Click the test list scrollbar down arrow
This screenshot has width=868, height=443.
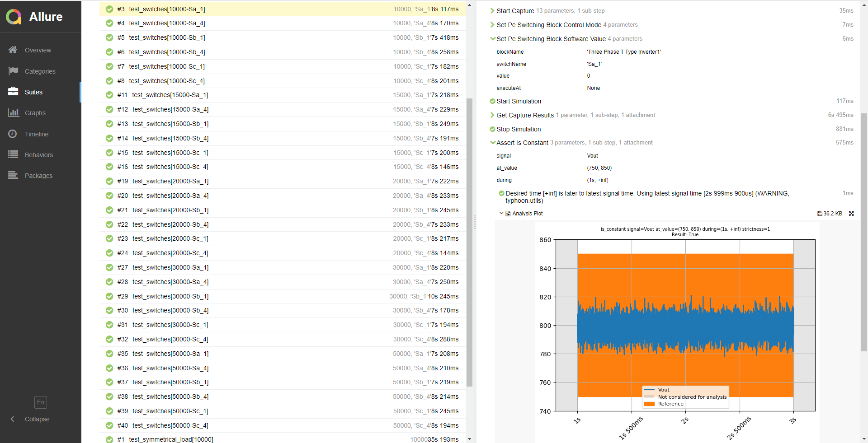click(469, 439)
